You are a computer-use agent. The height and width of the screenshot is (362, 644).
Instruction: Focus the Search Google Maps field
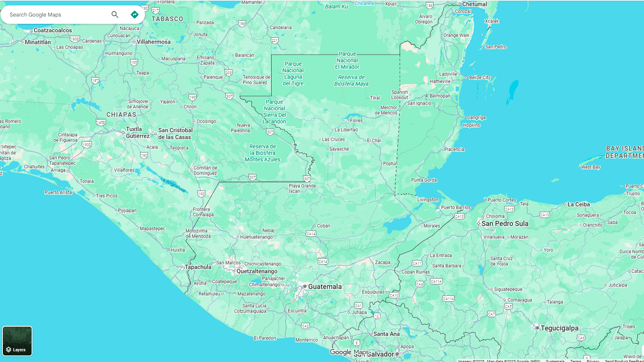tap(57, 15)
